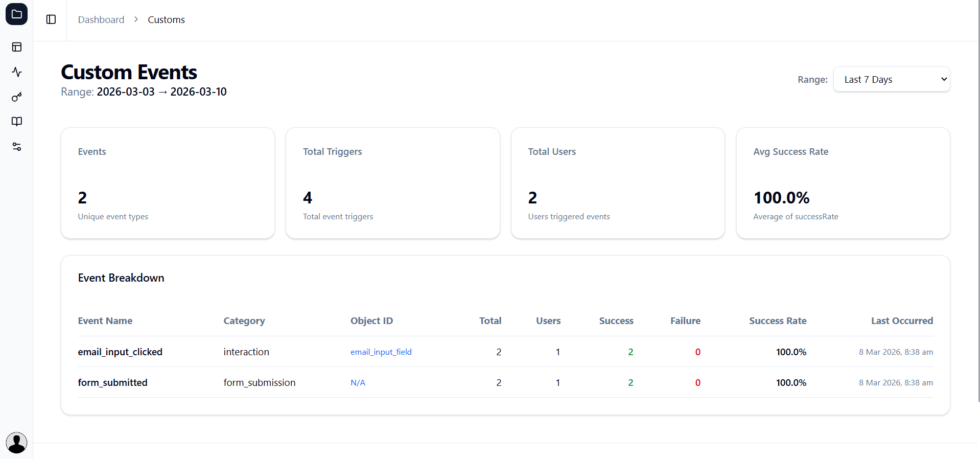Click the 100.0% average success value
This screenshot has height=459, width=980.
(x=782, y=198)
